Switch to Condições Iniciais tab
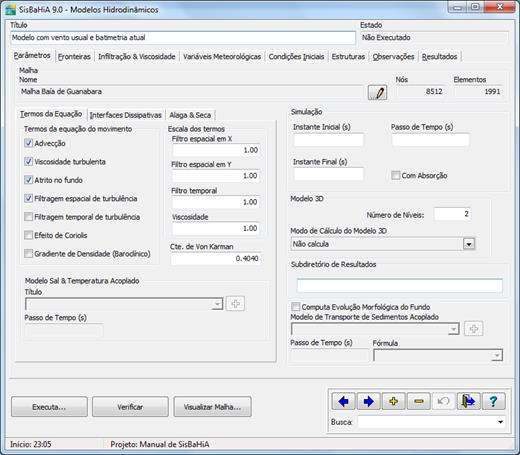 tap(296, 57)
